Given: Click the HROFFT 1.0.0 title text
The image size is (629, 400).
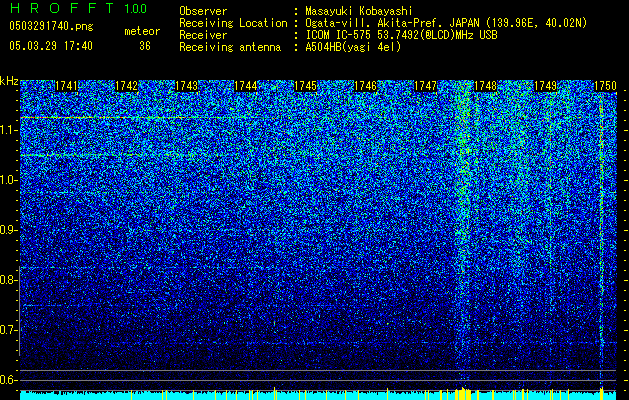Looking at the screenshot, I should point(78,8).
